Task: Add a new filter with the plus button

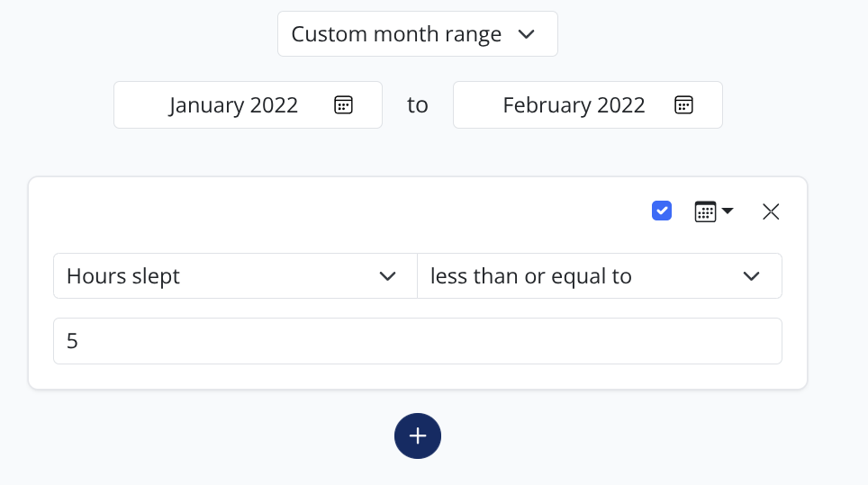Action: 417,436
